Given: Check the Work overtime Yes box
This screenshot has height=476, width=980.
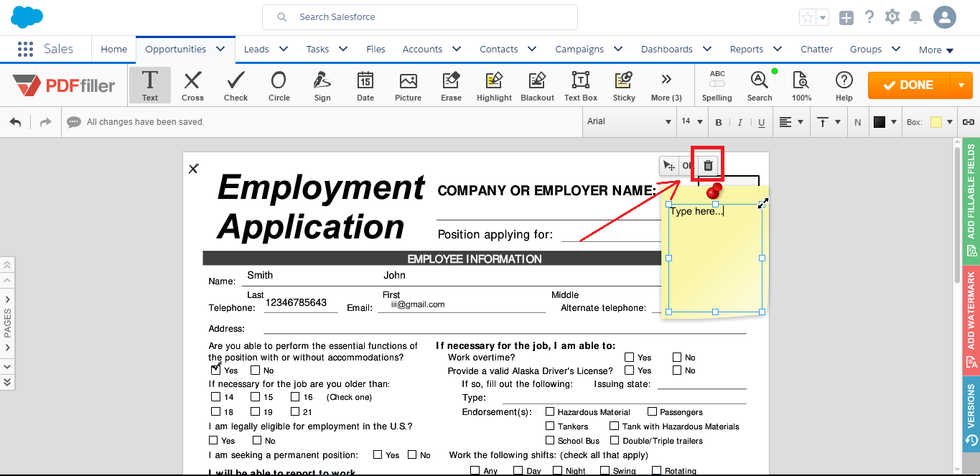Looking at the screenshot, I should click(x=629, y=357).
